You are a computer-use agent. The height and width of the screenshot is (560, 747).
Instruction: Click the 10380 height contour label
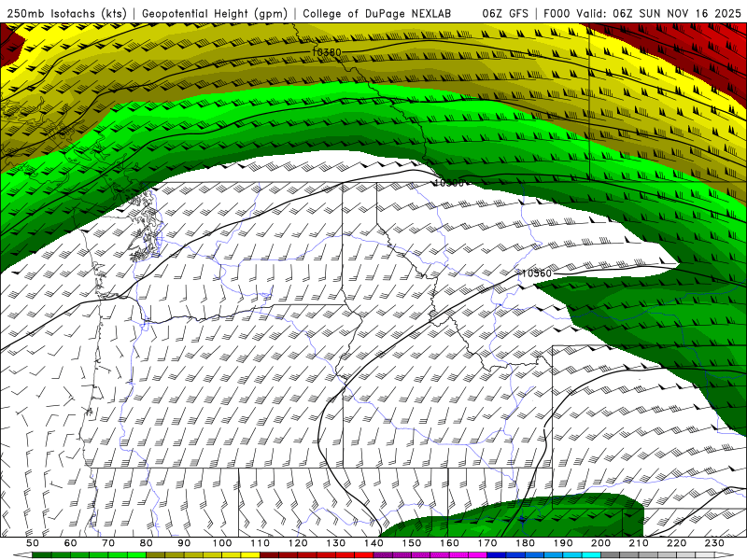pos(328,52)
